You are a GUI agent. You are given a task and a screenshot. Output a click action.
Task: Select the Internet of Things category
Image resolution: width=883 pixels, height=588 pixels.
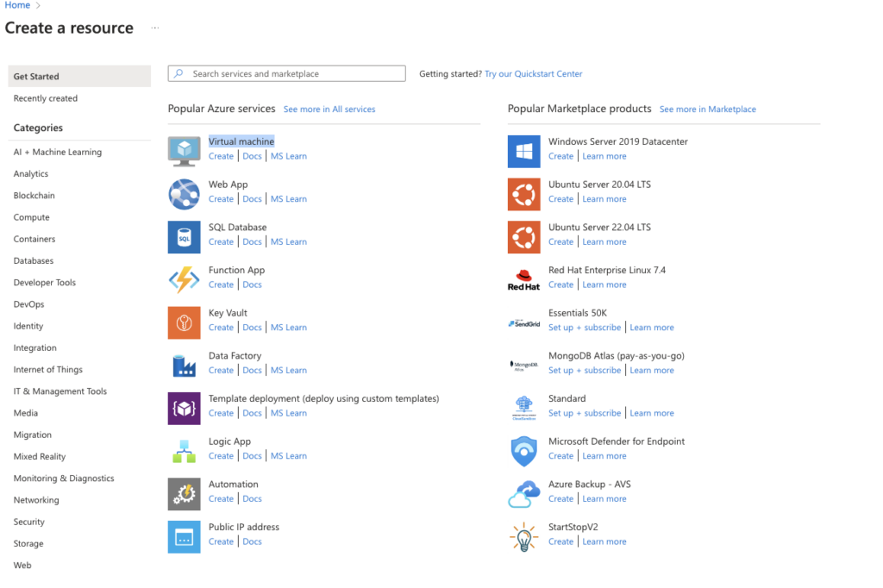(x=48, y=370)
